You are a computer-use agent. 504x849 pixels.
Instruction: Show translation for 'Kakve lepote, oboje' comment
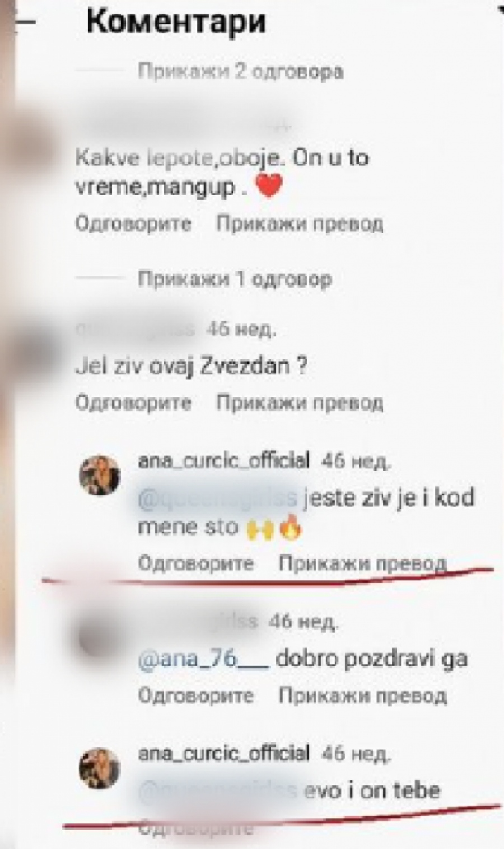point(300,224)
